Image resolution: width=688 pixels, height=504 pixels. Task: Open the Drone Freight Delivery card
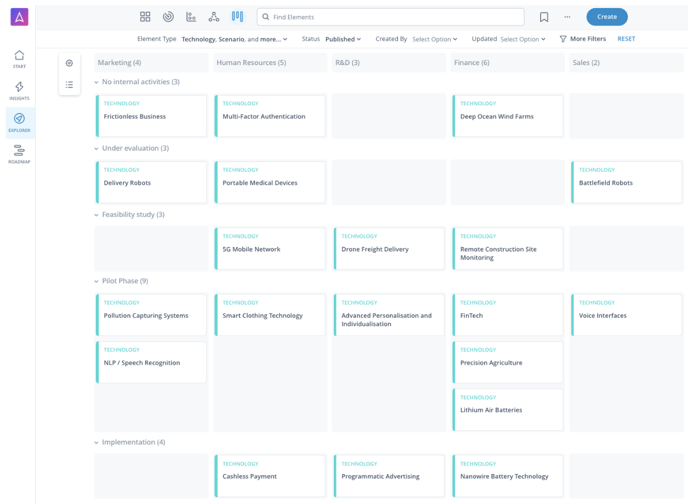[x=389, y=249]
